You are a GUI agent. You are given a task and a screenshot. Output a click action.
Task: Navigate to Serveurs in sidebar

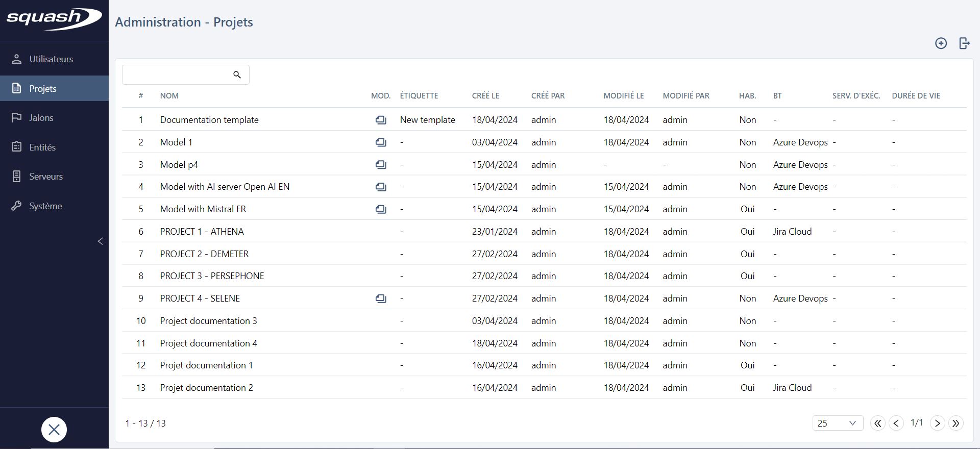[x=46, y=177]
